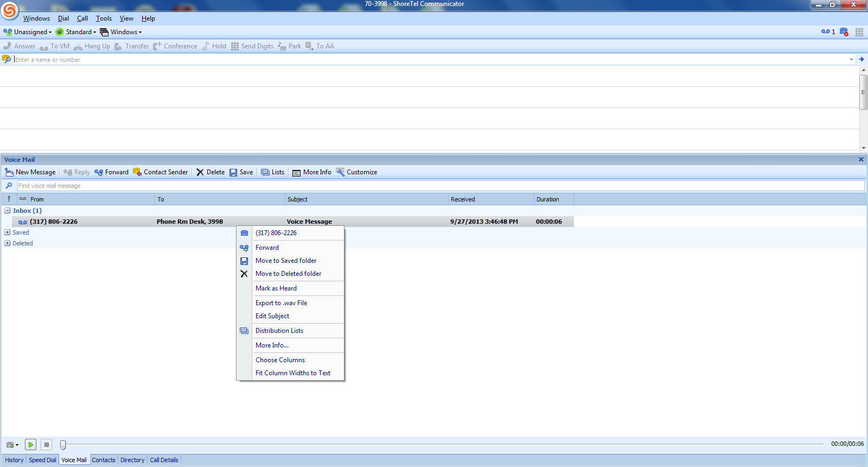Viewport: 868px width, 467px height.
Task: Collapse the Inbox (1) group
Action: point(8,211)
